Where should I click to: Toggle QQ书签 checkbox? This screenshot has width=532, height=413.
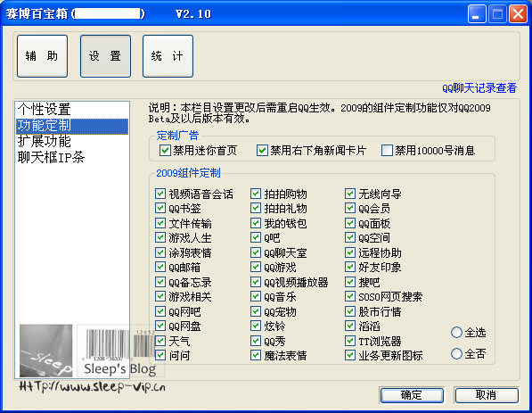(160, 208)
